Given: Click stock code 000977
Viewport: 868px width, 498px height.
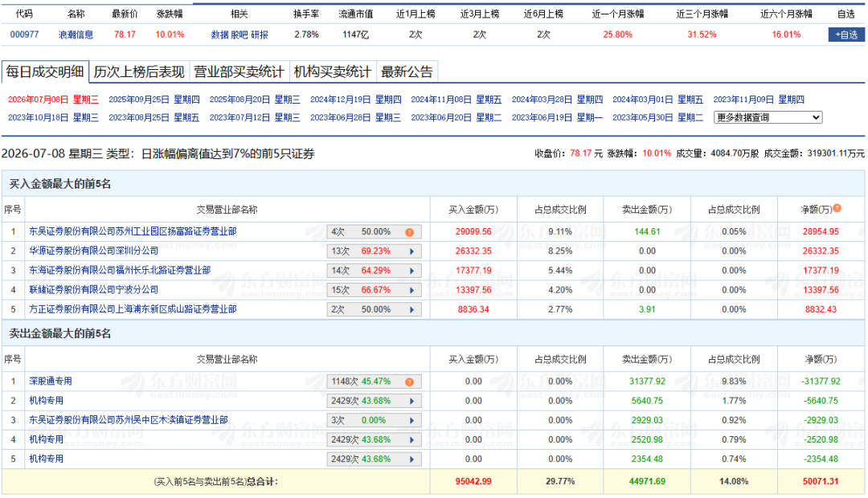Looking at the screenshot, I should pos(24,35).
